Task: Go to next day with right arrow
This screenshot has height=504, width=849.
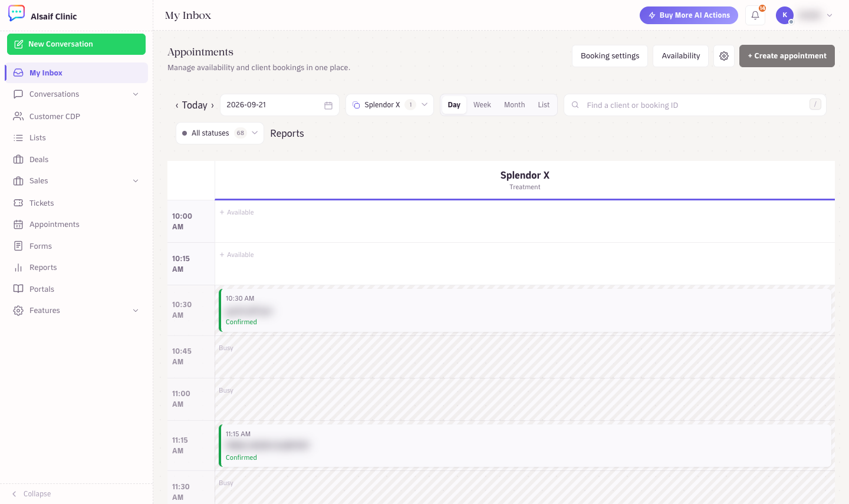Action: click(x=212, y=106)
